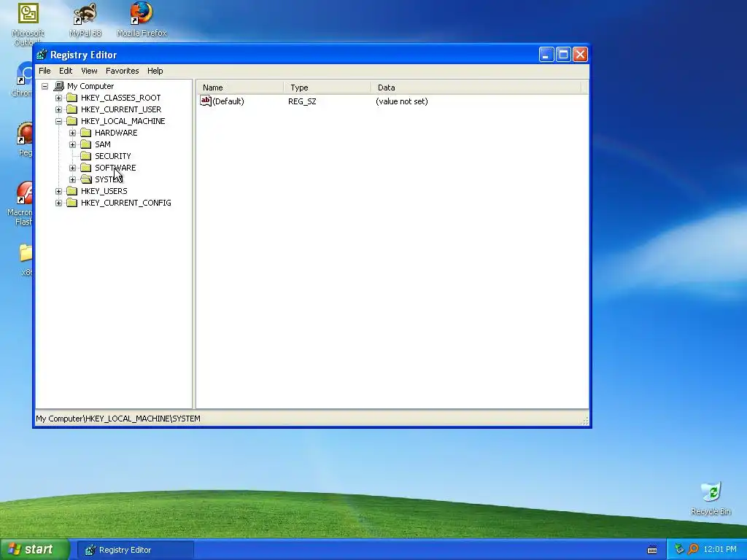Sort values by Type column header
This screenshot has width=747, height=560.
[328, 87]
